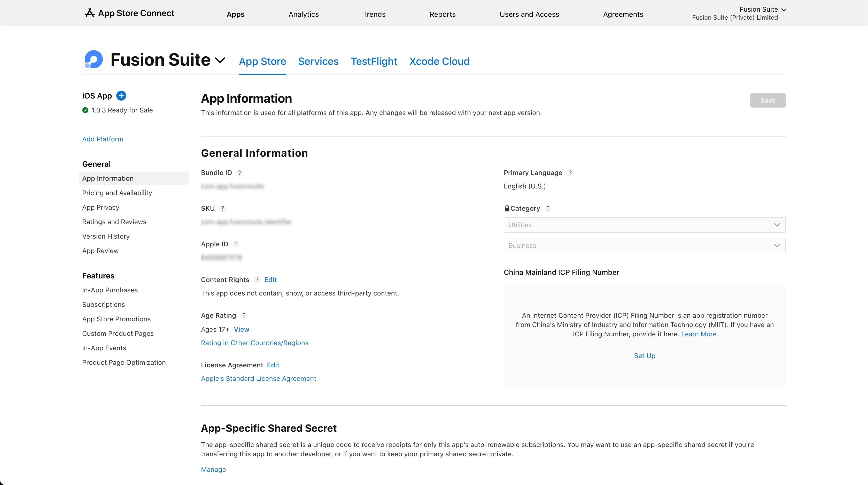Open the Utilities primary category dropdown

click(644, 225)
